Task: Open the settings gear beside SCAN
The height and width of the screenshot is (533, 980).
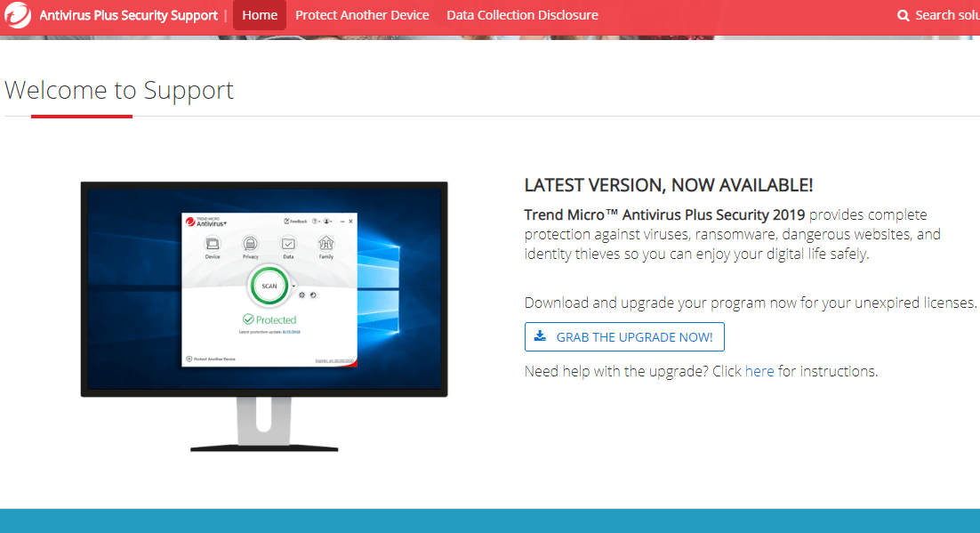Action: tap(301, 295)
